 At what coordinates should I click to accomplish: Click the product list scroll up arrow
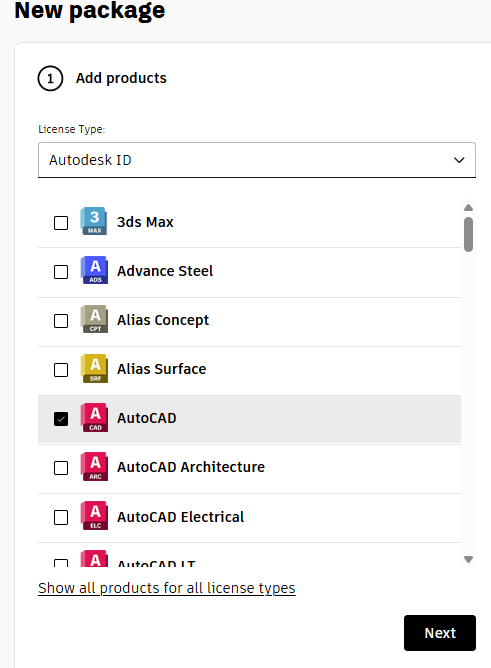click(468, 207)
